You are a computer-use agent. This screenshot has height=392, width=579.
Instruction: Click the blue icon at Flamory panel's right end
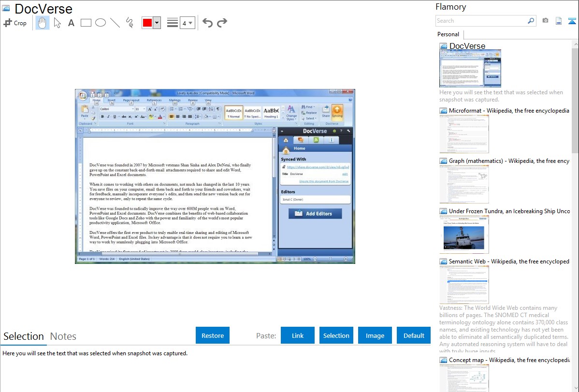572,21
